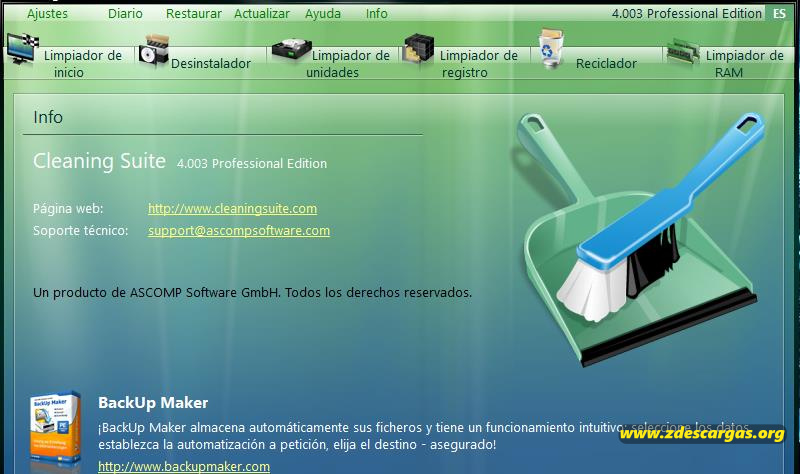Click 4.003 Professional Edition in the top bar
The image size is (800, 474).
click(x=687, y=14)
